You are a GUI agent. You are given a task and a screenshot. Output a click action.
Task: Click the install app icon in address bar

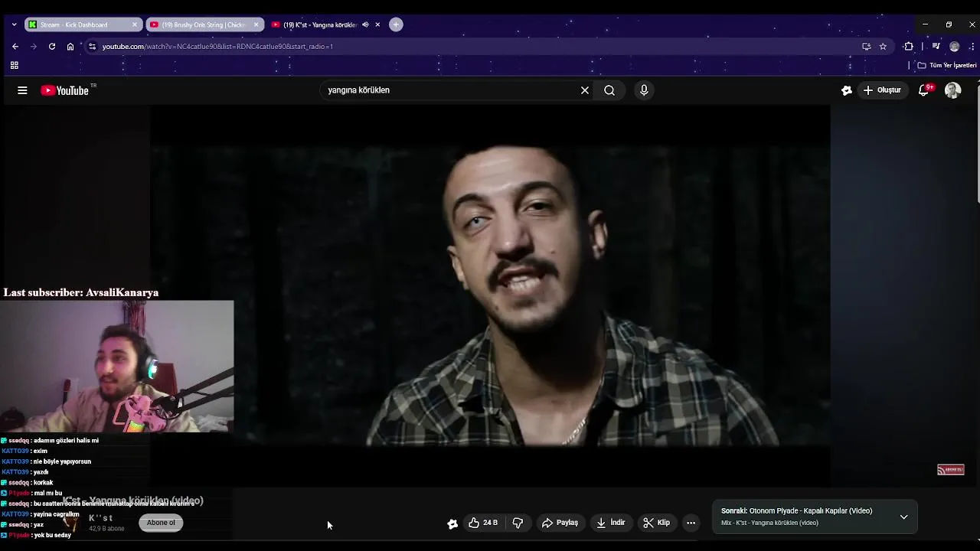point(866,47)
